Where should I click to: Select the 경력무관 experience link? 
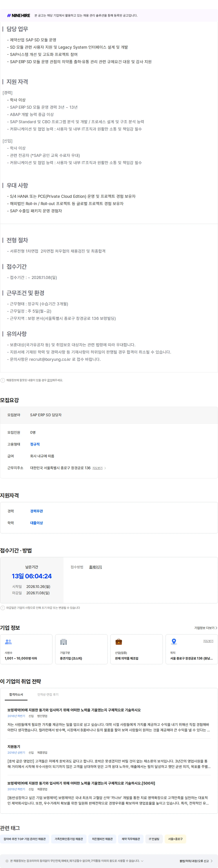(x=36, y=511)
